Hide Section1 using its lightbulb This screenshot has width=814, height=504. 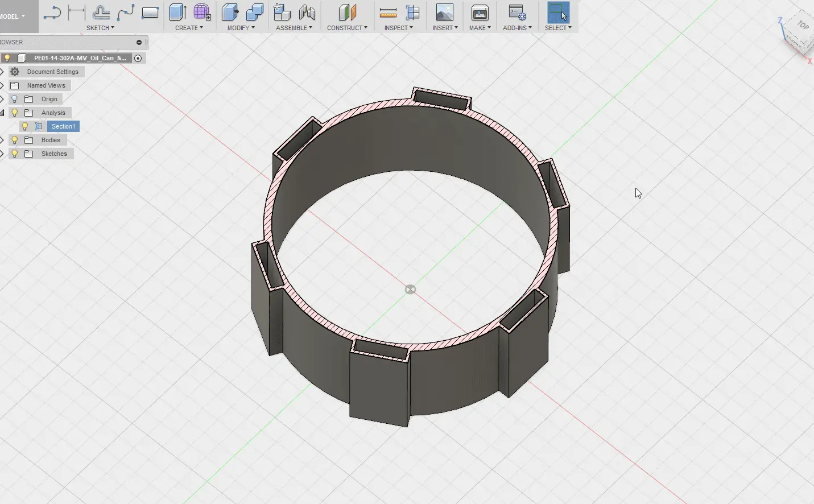pos(25,126)
